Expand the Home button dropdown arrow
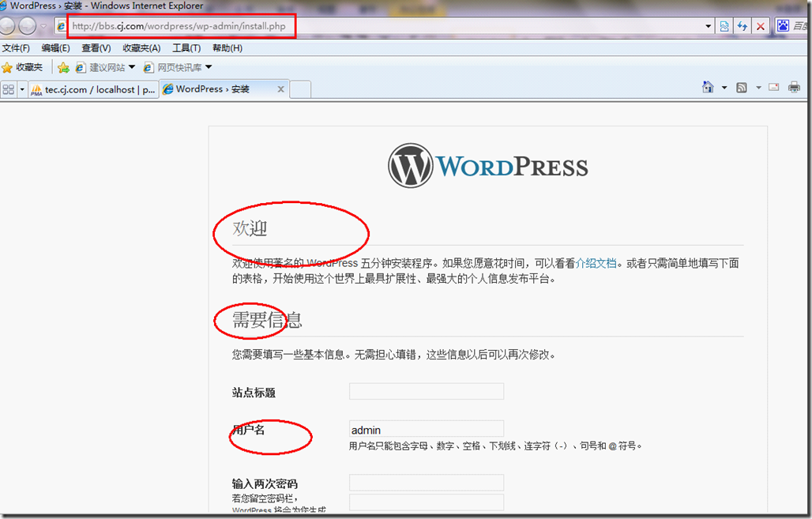Viewport: 812px width, 519px height. (724, 88)
